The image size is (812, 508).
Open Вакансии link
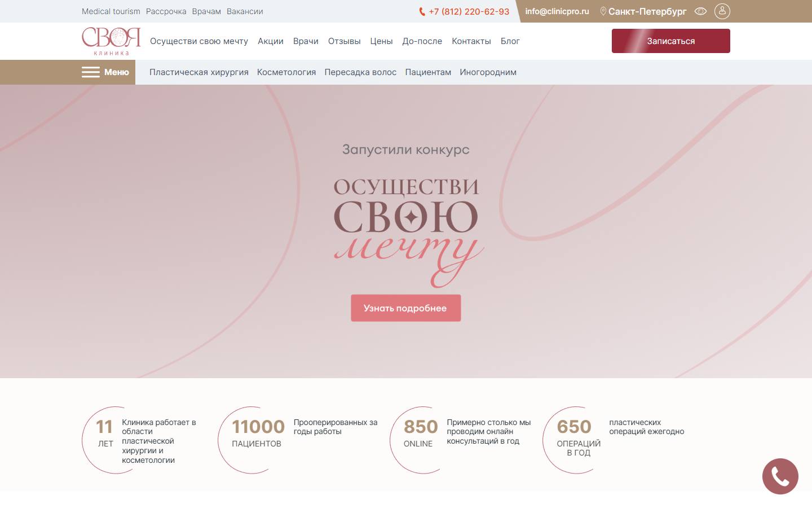click(245, 11)
